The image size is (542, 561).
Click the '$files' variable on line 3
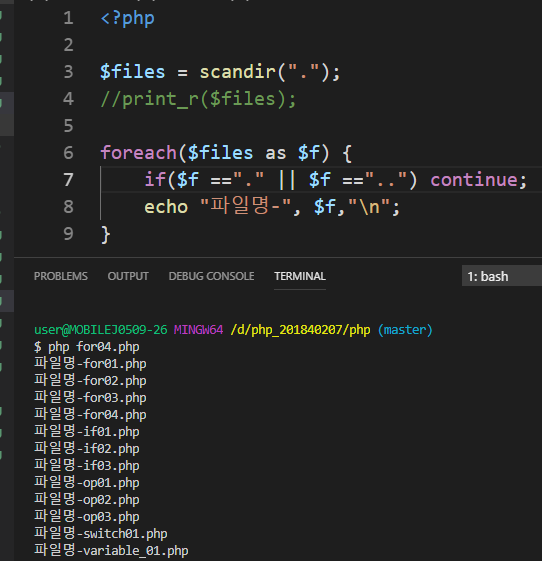133,72
